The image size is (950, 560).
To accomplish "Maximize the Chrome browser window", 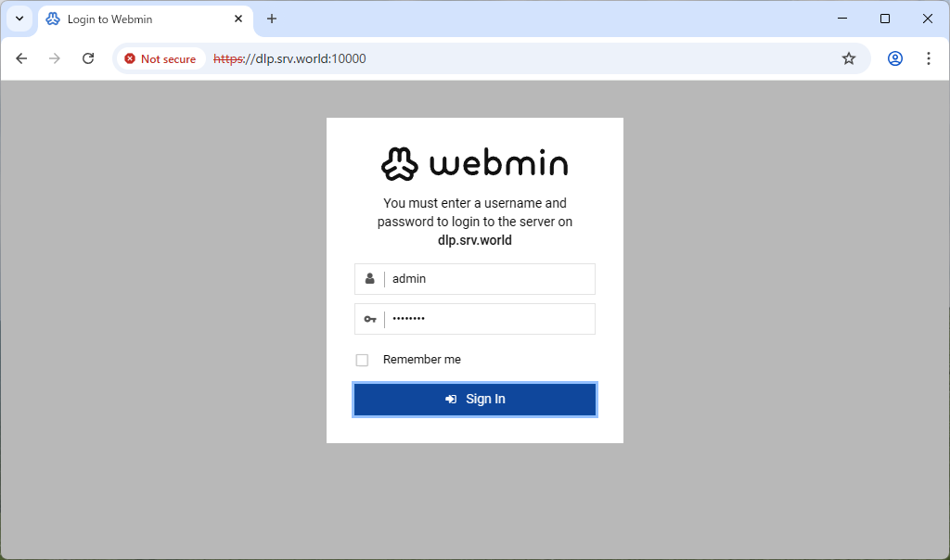I will 884,19.
